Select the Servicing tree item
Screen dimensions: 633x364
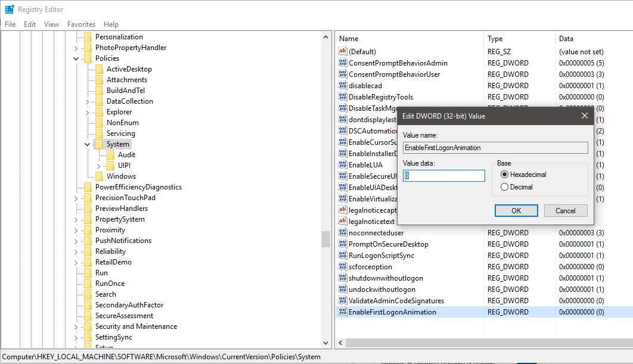[121, 133]
